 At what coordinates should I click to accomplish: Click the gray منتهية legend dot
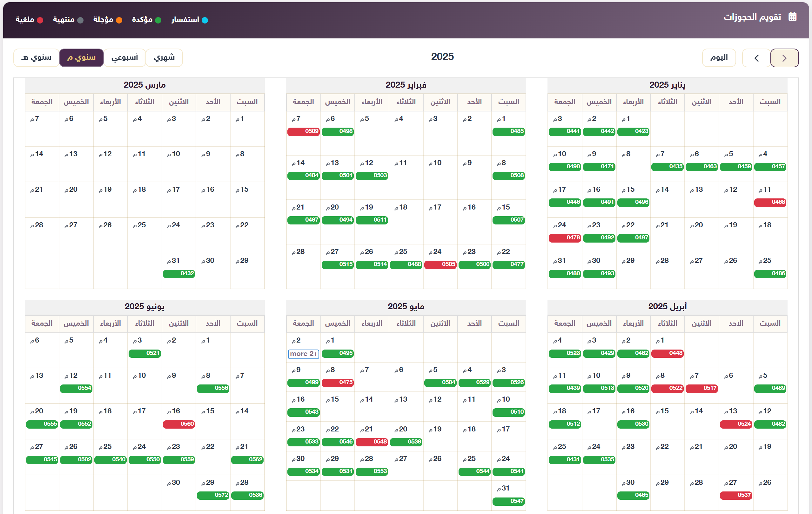pos(80,20)
